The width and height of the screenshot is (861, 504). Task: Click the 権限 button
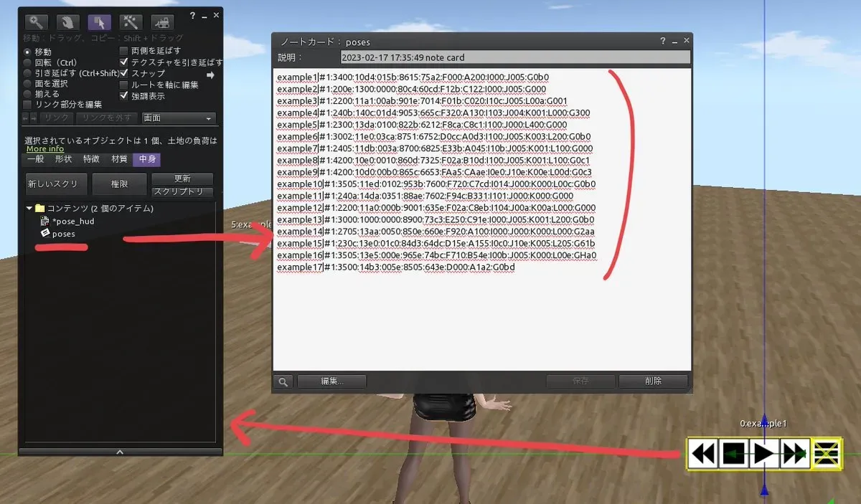tap(119, 184)
